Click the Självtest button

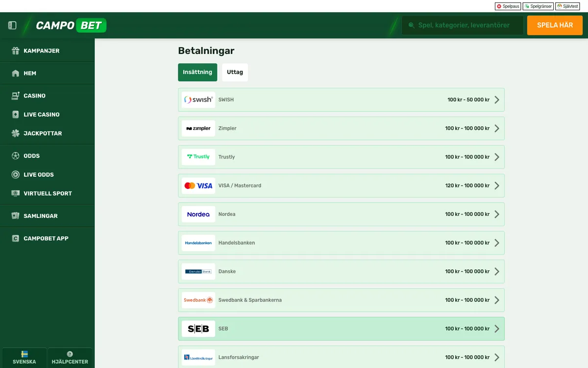click(x=567, y=6)
